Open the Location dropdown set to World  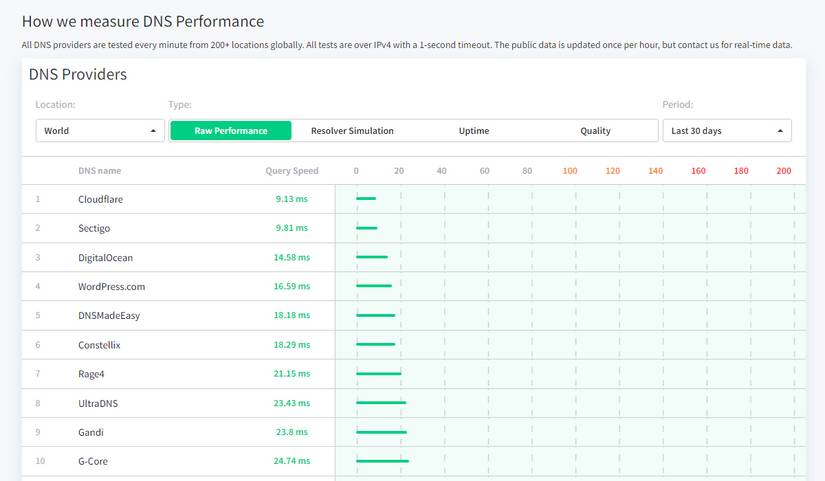click(x=100, y=131)
